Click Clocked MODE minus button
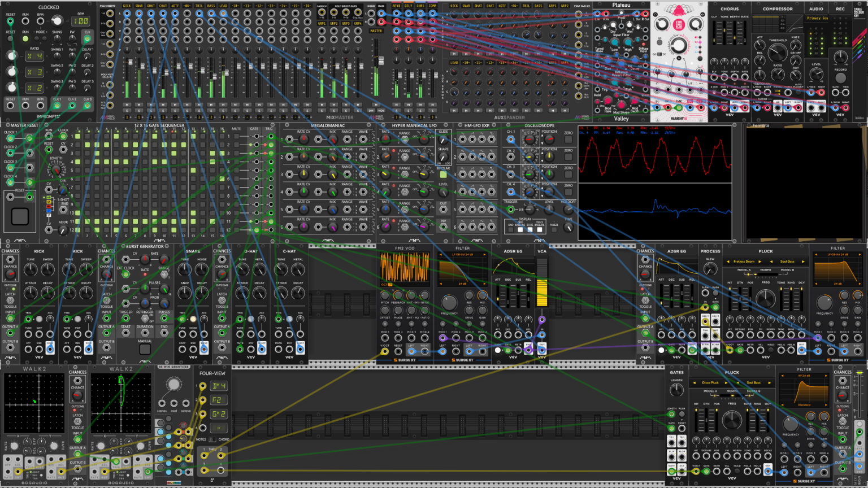This screenshot has width=868, height=488. [36, 40]
